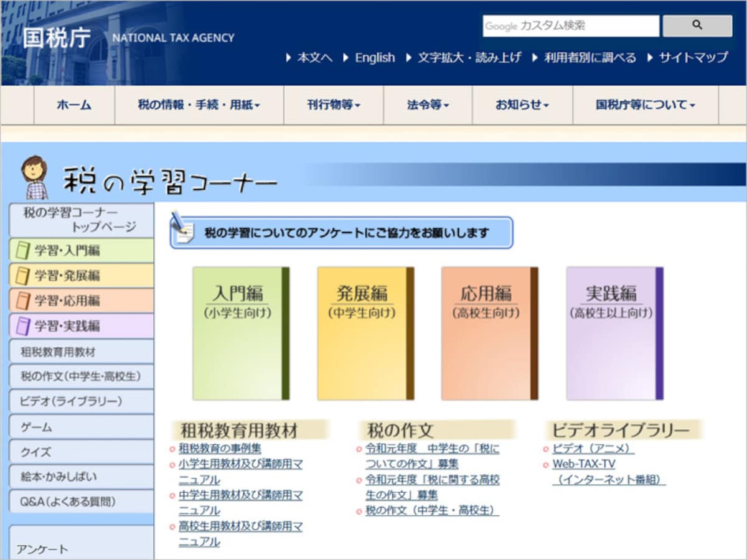Open the purple 実践編 book
The height and width of the screenshot is (560, 747).
pyautogui.click(x=614, y=334)
